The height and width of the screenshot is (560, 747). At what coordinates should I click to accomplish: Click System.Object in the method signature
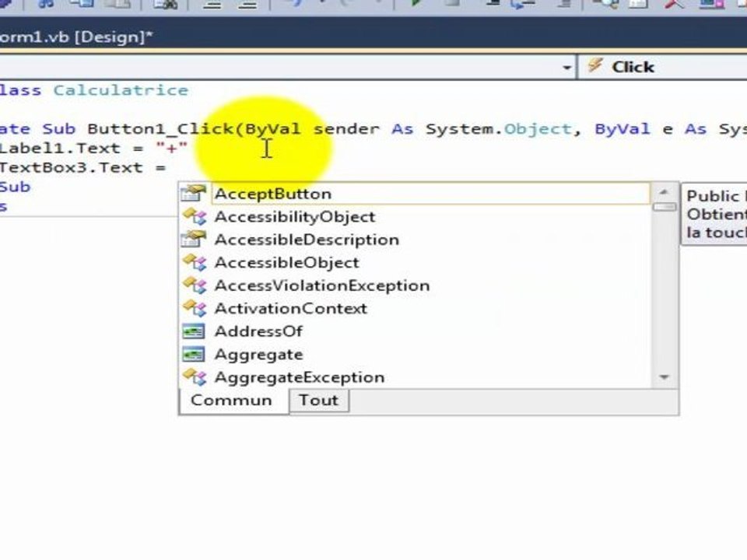pyautogui.click(x=498, y=128)
